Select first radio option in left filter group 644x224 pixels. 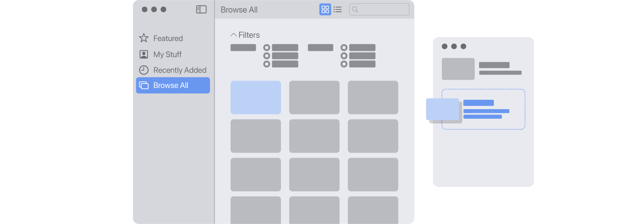click(x=267, y=48)
